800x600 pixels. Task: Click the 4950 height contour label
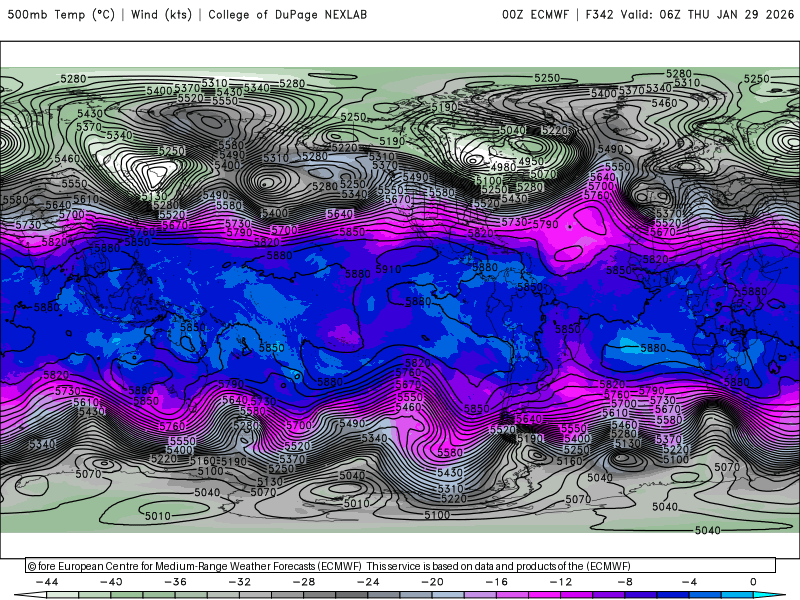point(531,162)
